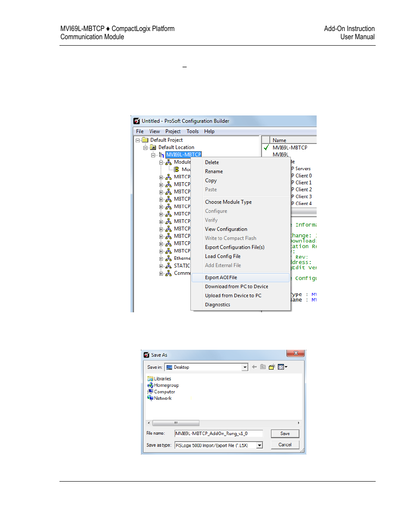Open the Project menu
This screenshot has width=411, height=532.
pyautogui.click(x=173, y=131)
